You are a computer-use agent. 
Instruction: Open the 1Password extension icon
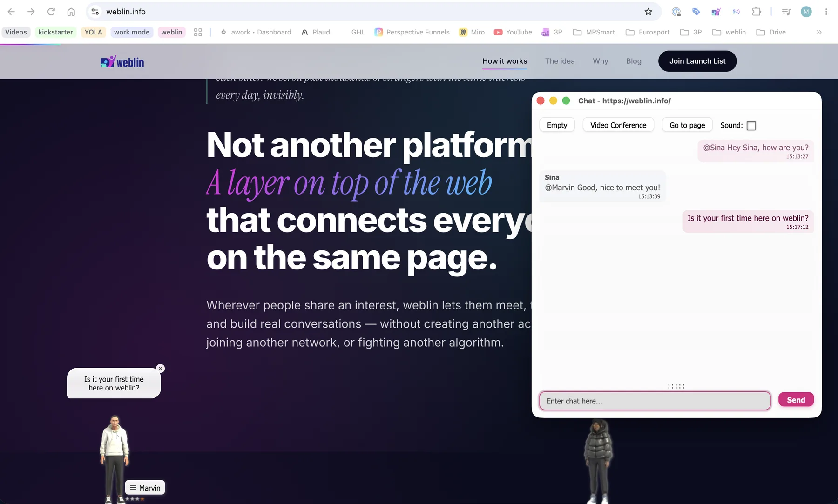pyautogui.click(x=676, y=12)
